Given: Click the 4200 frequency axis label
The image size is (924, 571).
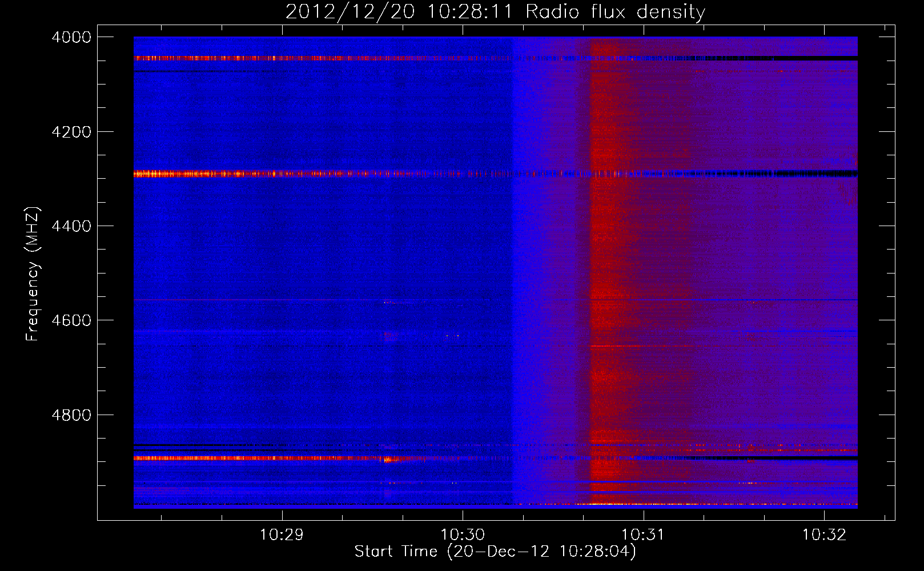Looking at the screenshot, I should tap(71, 132).
